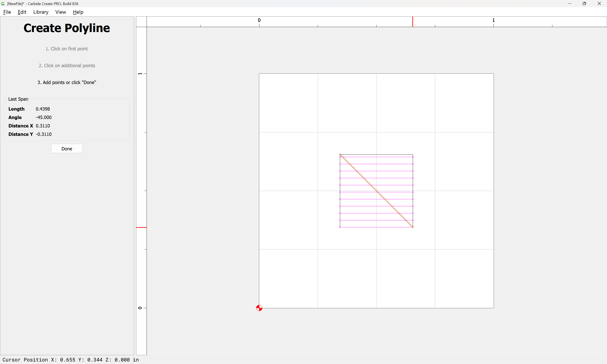The height and width of the screenshot is (364, 607).
Task: Open the Help menu
Action: pyautogui.click(x=78, y=12)
